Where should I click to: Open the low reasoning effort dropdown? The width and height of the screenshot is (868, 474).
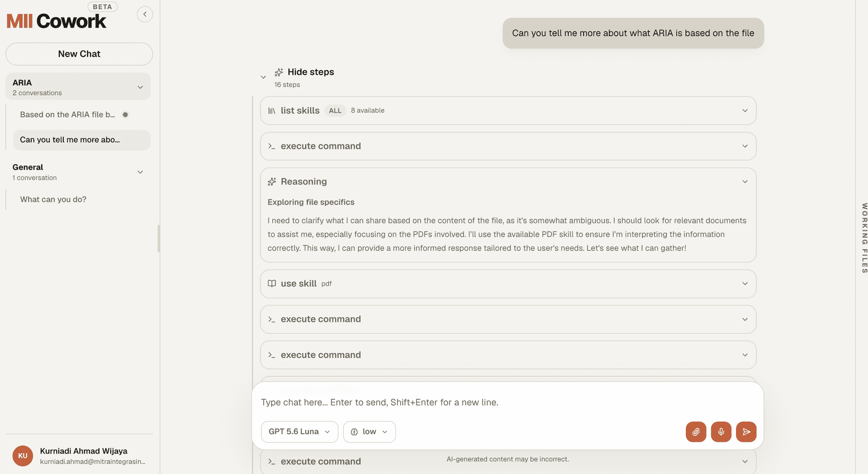click(369, 431)
